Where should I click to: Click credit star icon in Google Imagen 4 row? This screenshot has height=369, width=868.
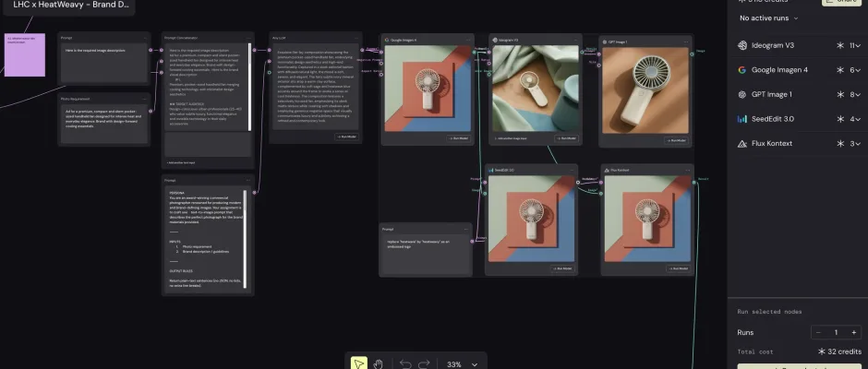pyautogui.click(x=839, y=70)
